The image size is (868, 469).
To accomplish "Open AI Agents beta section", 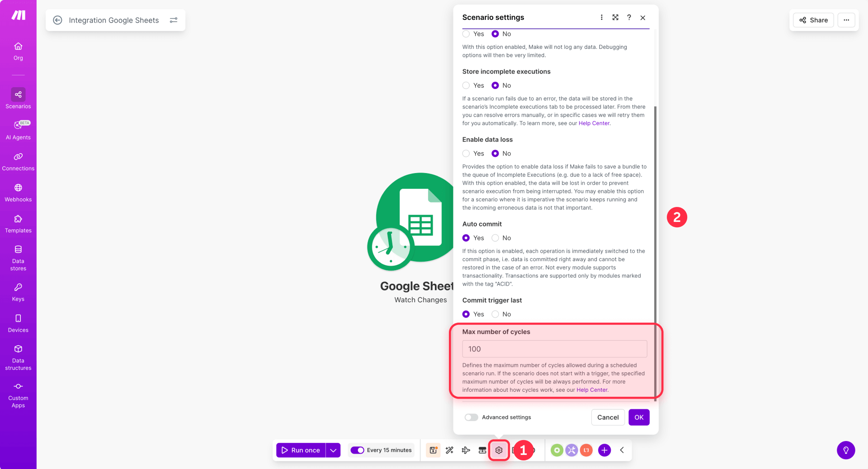I will tap(18, 130).
